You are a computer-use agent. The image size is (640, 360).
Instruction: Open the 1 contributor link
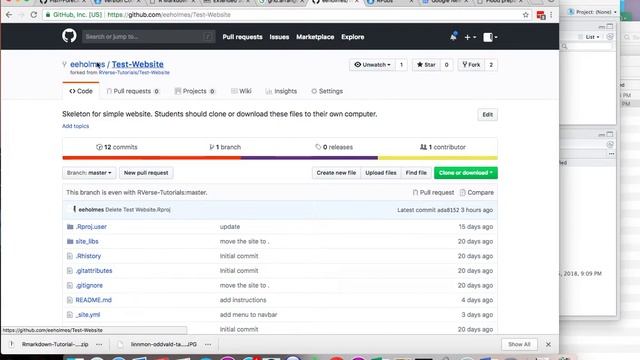tap(443, 147)
